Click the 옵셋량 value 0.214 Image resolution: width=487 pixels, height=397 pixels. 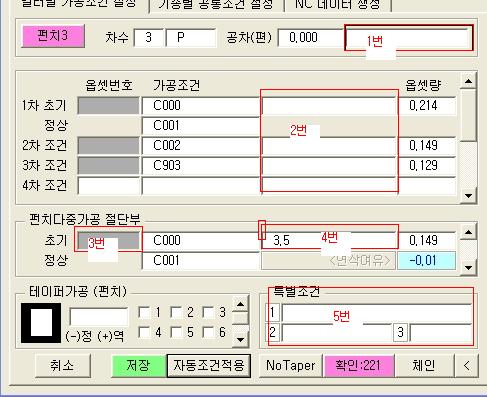coord(427,105)
